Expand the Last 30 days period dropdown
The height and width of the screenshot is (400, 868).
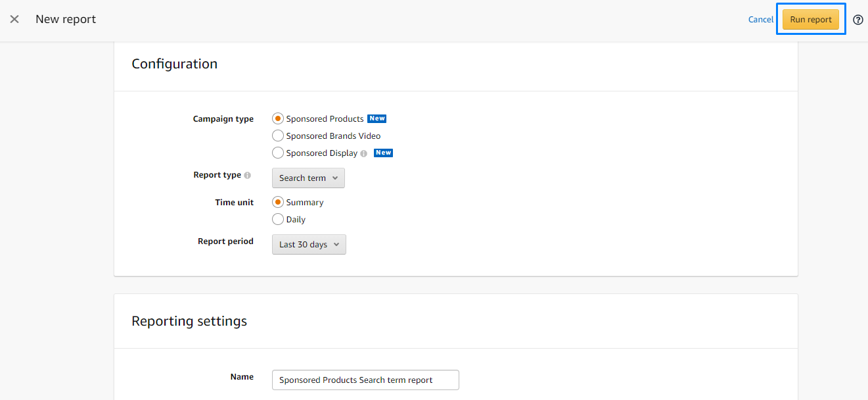click(309, 245)
